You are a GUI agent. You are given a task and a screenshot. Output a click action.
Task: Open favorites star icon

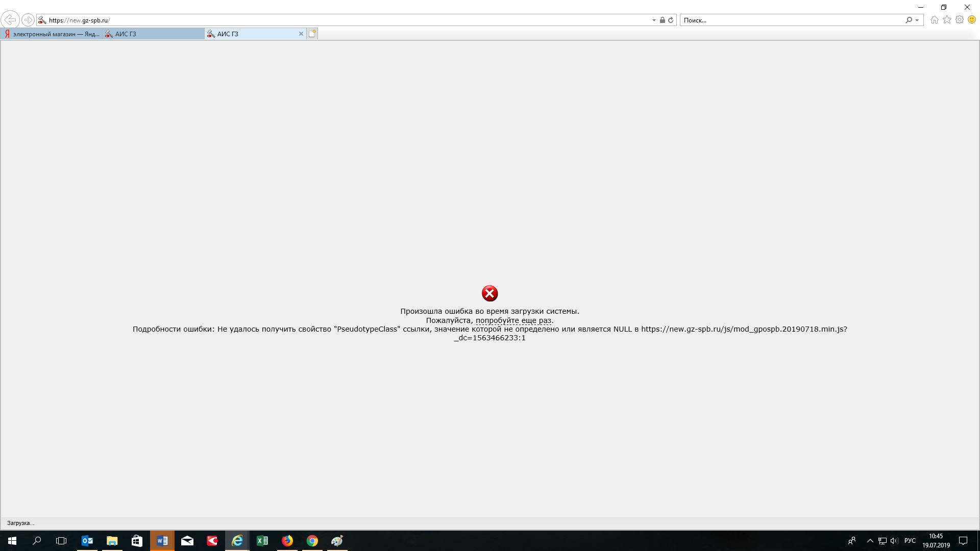(x=947, y=20)
